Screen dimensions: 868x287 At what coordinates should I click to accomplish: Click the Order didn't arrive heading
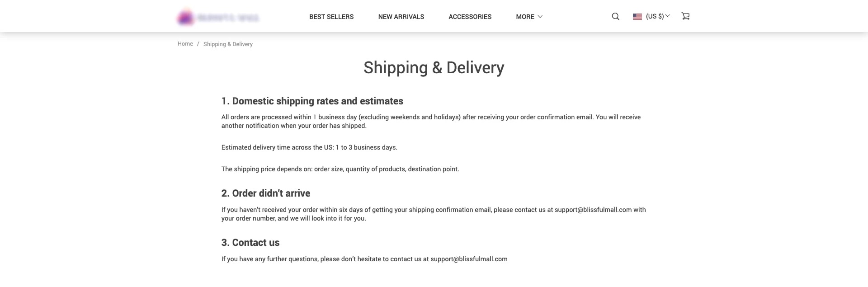click(265, 193)
